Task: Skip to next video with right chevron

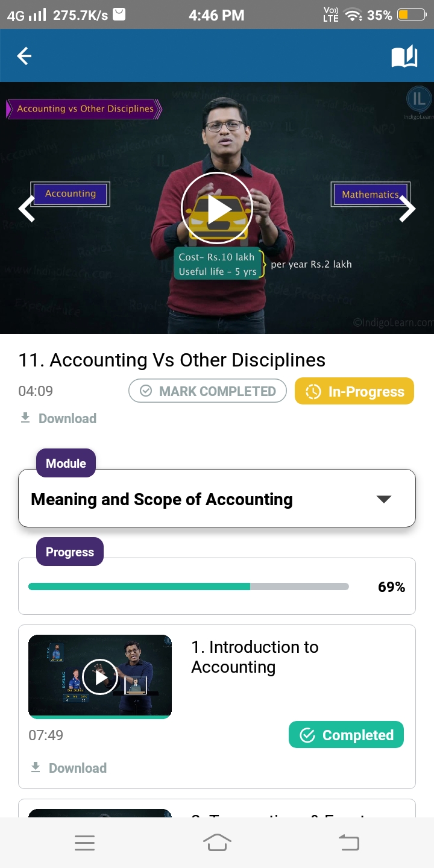Action: [x=407, y=209]
